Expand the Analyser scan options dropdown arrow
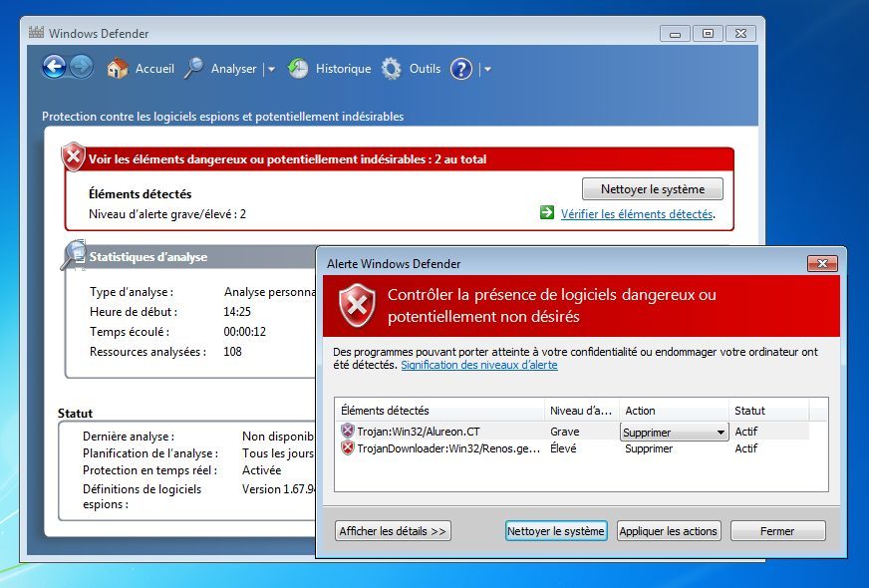Viewport: 869px width, 588px height. [x=271, y=70]
